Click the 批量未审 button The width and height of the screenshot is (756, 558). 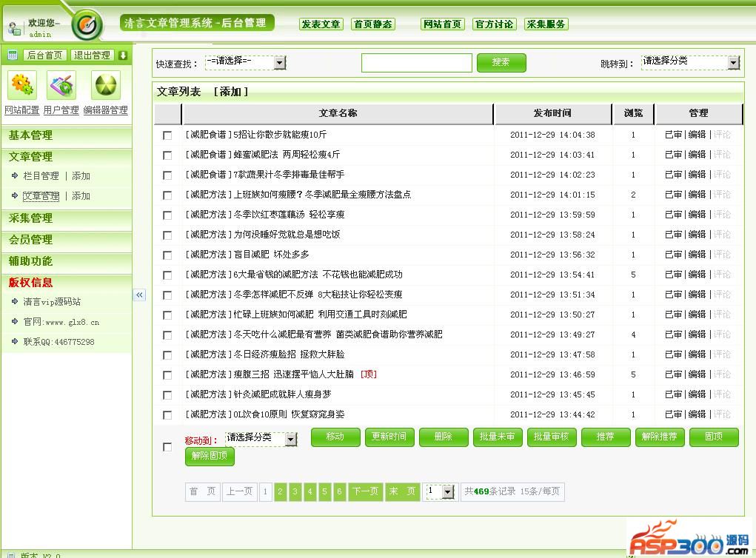point(498,437)
